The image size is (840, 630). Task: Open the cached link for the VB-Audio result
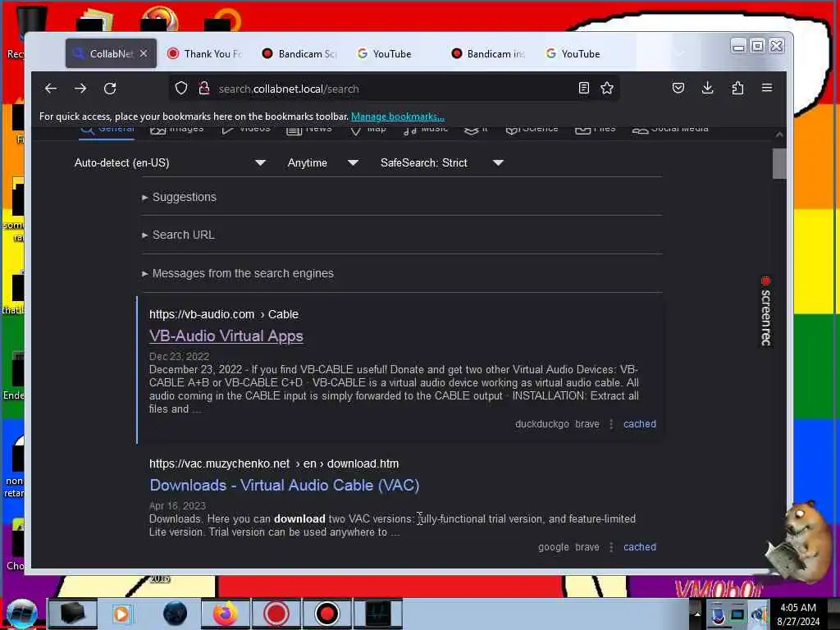(x=640, y=424)
